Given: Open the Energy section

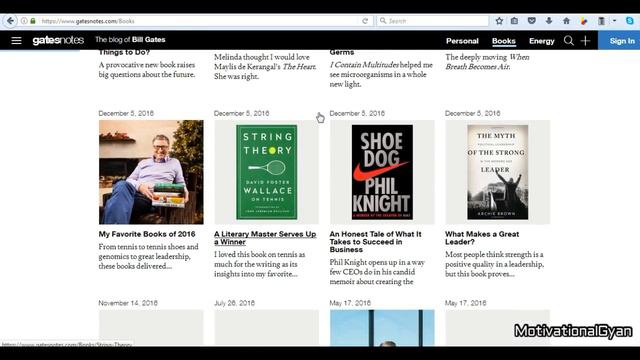Looking at the screenshot, I should (542, 41).
